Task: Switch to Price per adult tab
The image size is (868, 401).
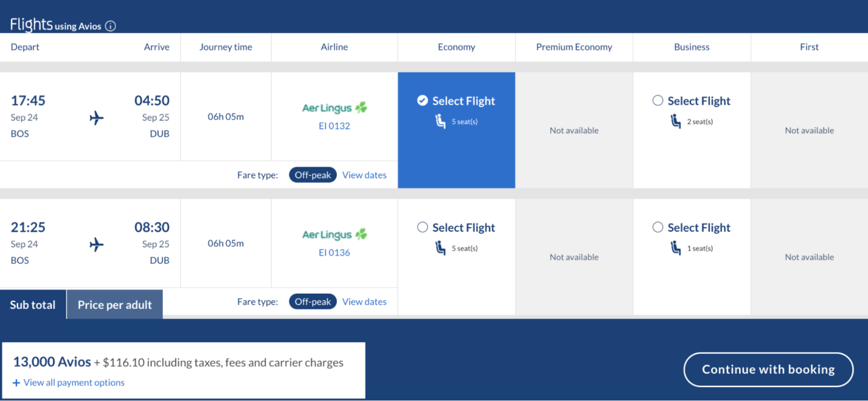Action: click(x=115, y=305)
